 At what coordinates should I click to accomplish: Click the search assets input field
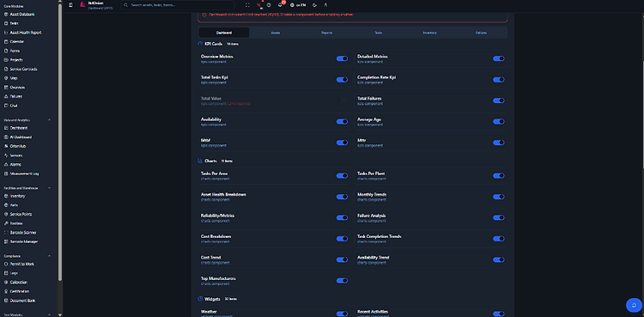pyautogui.click(x=178, y=5)
